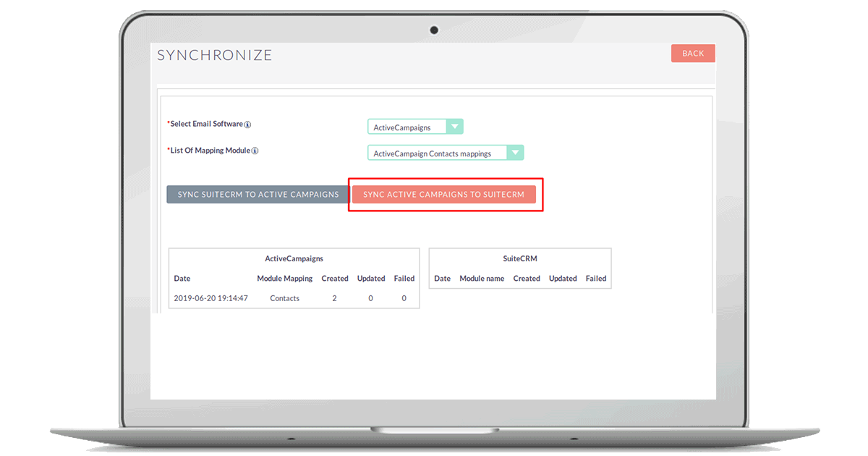Click the Date header in SuiteCRM table
Image resolution: width=868 pixels, height=456 pixels.
443,279
